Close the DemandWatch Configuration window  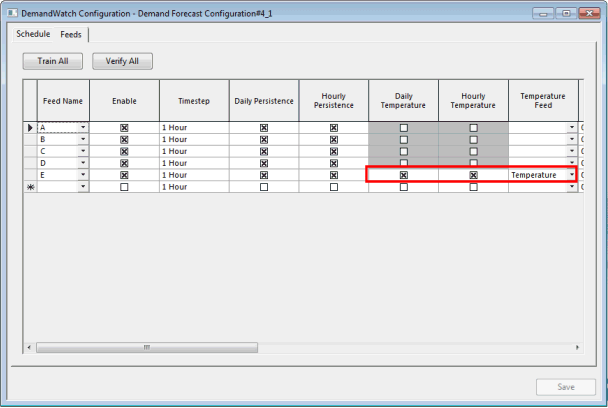(x=589, y=14)
